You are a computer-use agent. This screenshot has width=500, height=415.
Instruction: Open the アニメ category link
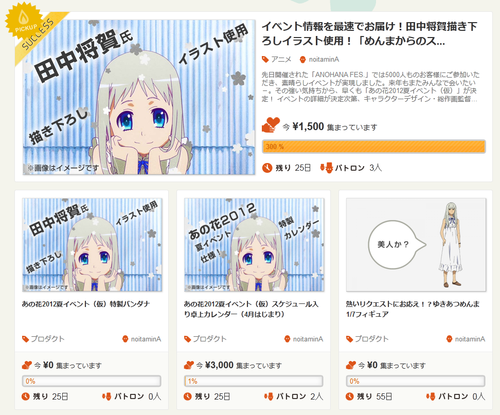click(x=281, y=59)
